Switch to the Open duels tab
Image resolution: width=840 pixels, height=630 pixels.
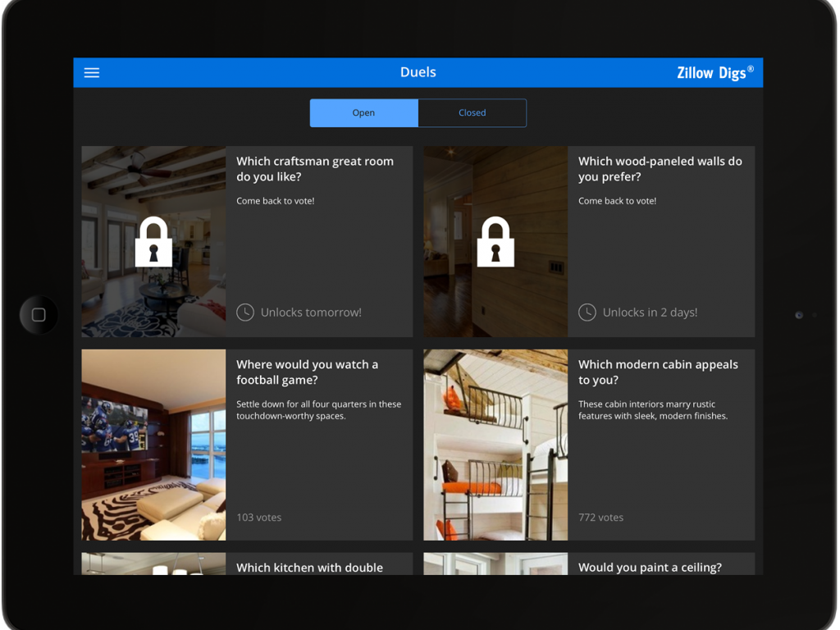click(363, 112)
